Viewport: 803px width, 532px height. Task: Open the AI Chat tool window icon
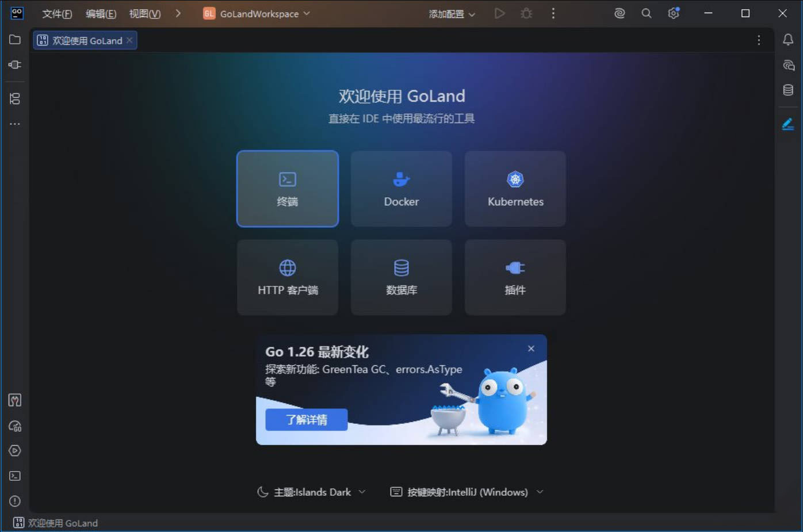[x=788, y=65]
